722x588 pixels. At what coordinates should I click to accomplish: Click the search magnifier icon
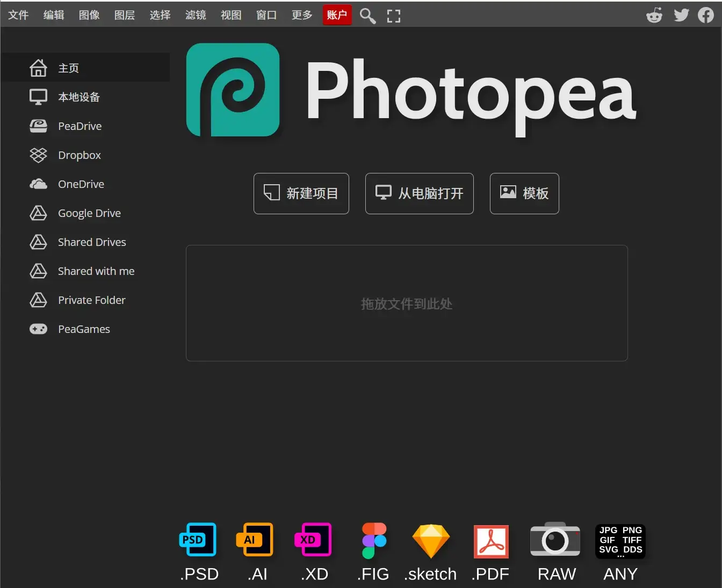[x=367, y=16]
